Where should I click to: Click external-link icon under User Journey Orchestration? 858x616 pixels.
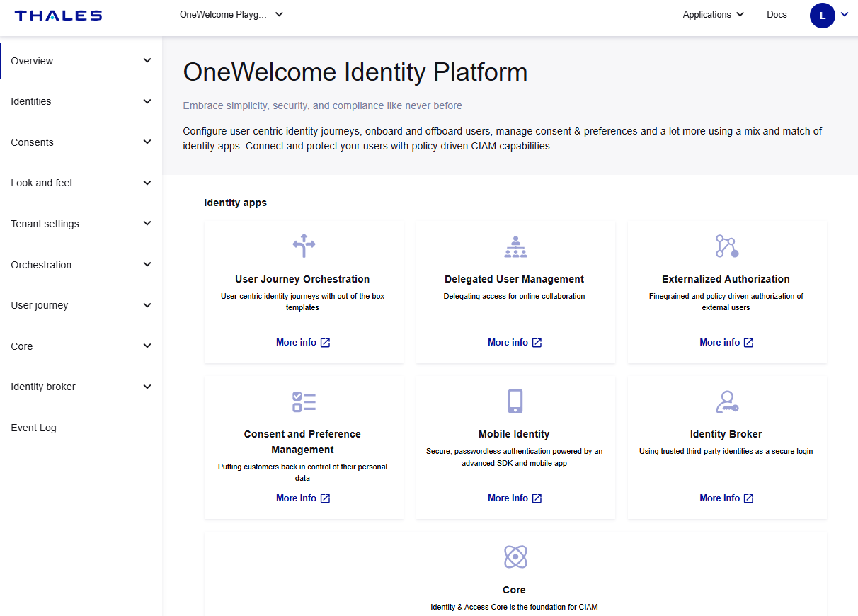[x=325, y=343]
